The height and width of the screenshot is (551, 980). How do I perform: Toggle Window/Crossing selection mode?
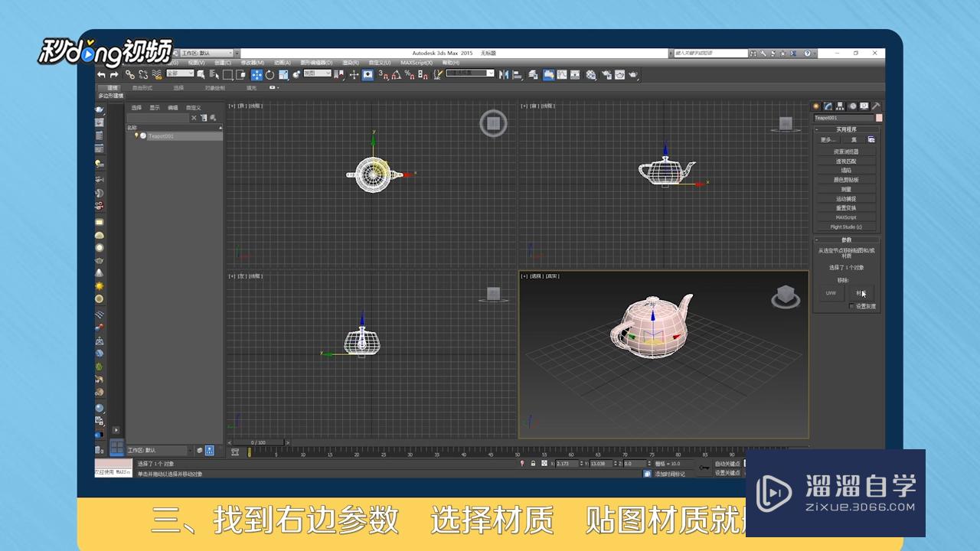[240, 74]
